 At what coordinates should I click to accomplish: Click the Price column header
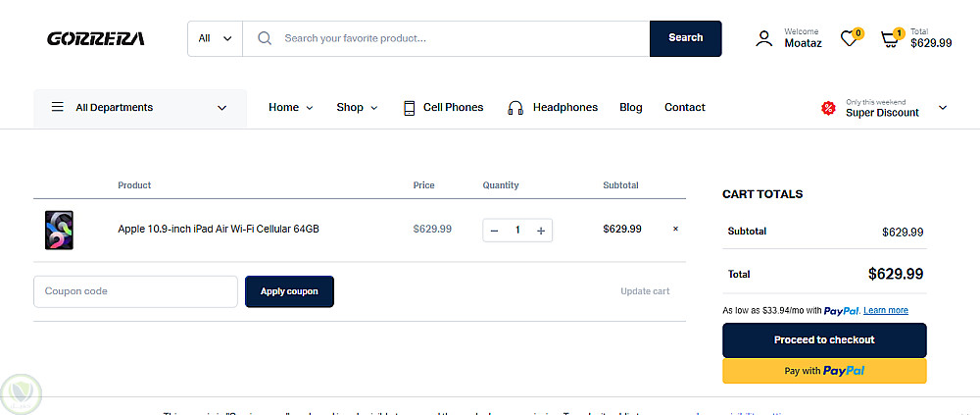pos(423,185)
